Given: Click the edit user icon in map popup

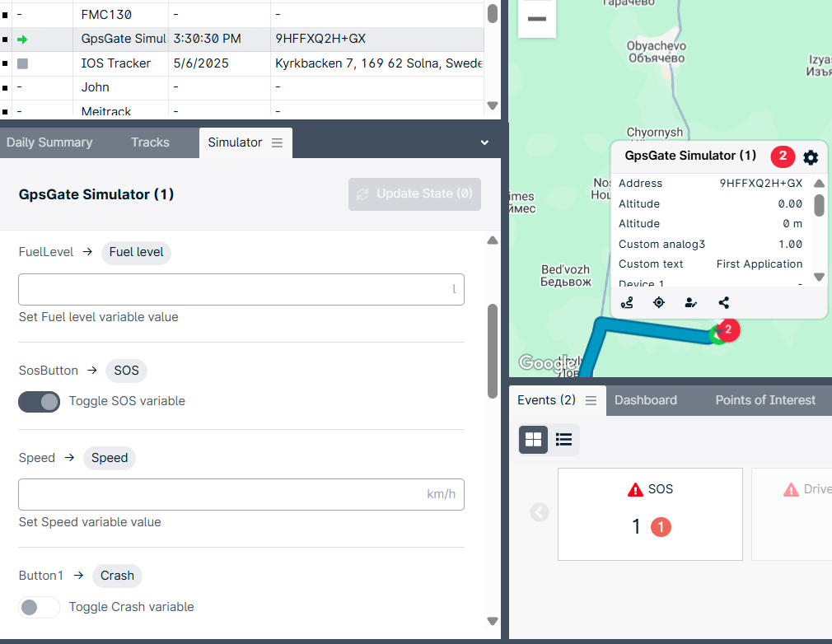Looking at the screenshot, I should (x=691, y=303).
